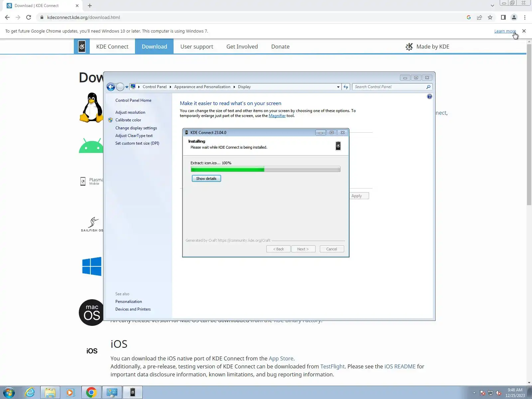
Task: Click the volume icon in the system tray
Action: point(498,393)
